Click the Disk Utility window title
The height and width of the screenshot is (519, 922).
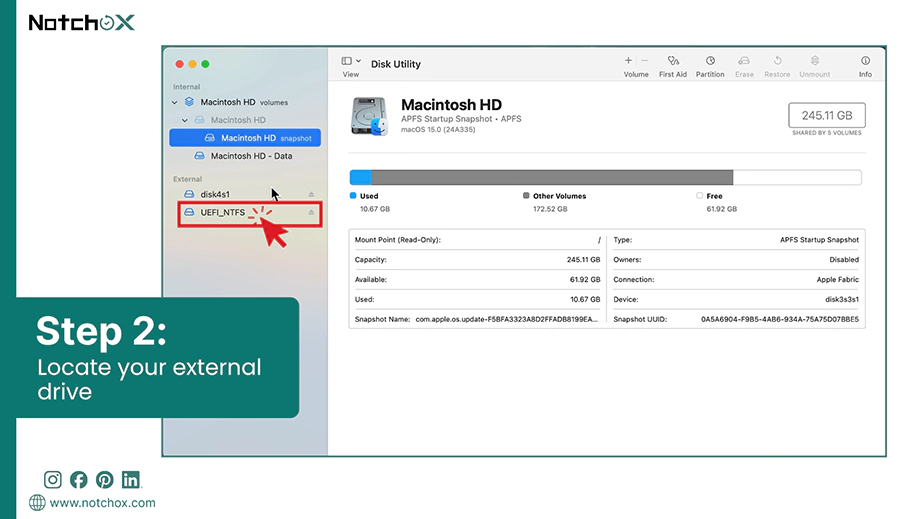coord(396,64)
